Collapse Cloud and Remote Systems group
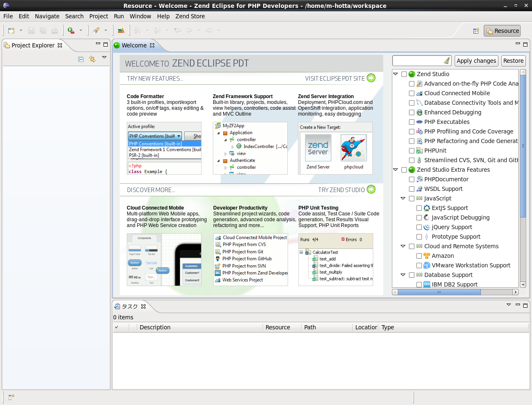The image size is (532, 405). 403,246
